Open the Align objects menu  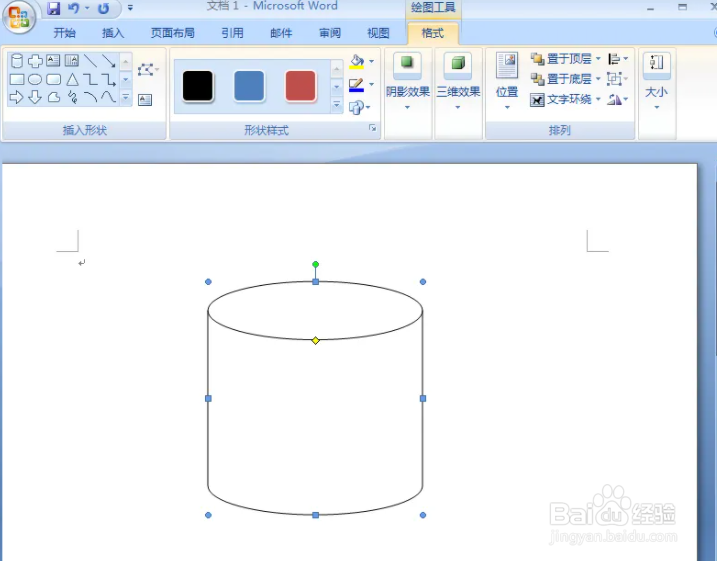[x=618, y=59]
